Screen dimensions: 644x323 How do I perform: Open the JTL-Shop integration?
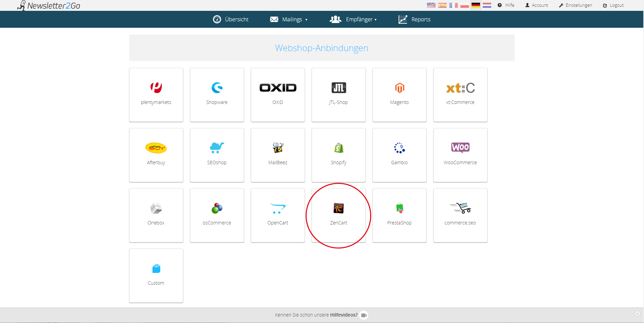[339, 95]
